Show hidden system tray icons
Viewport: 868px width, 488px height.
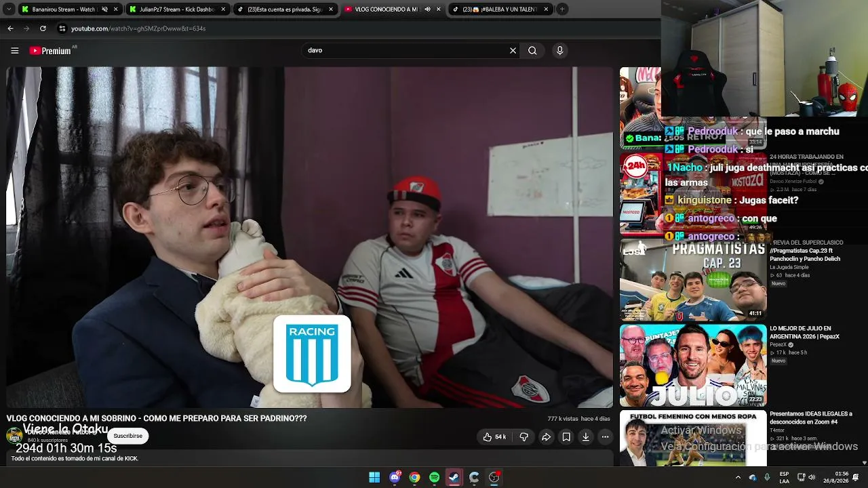(x=738, y=477)
